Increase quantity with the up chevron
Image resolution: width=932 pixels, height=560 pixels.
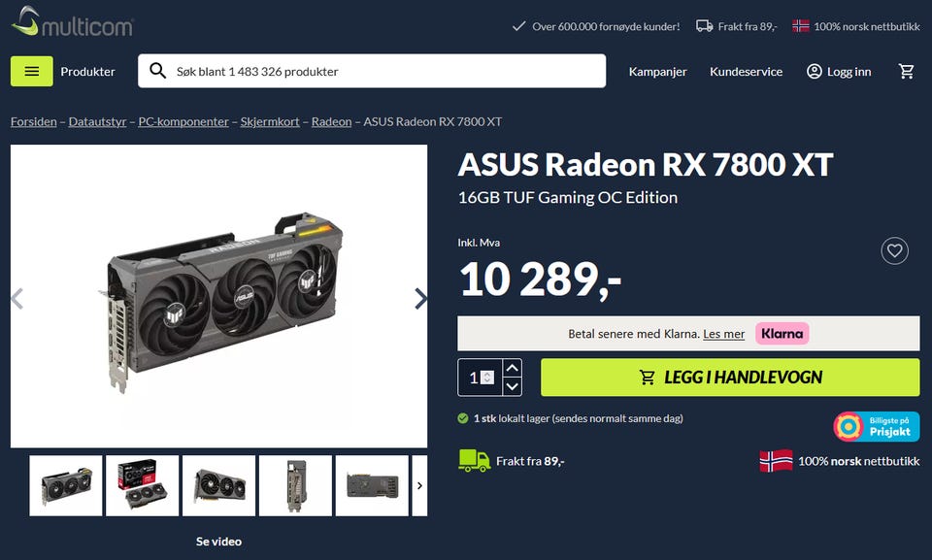(513, 368)
